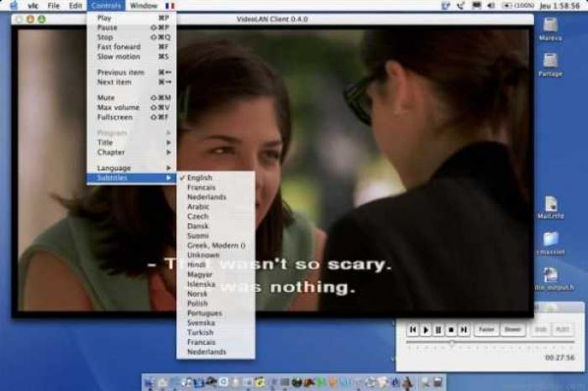Select Turkish subtitles
588x391 pixels.
tap(216, 332)
